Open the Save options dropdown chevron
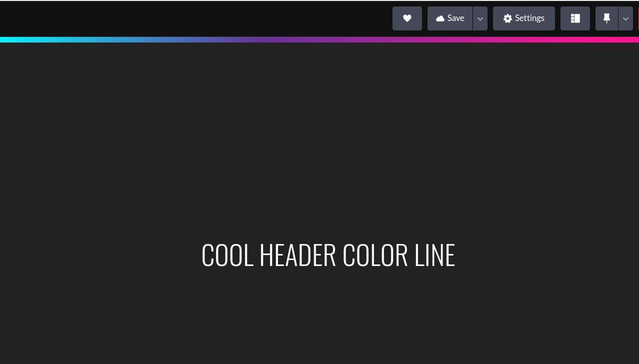 480,18
